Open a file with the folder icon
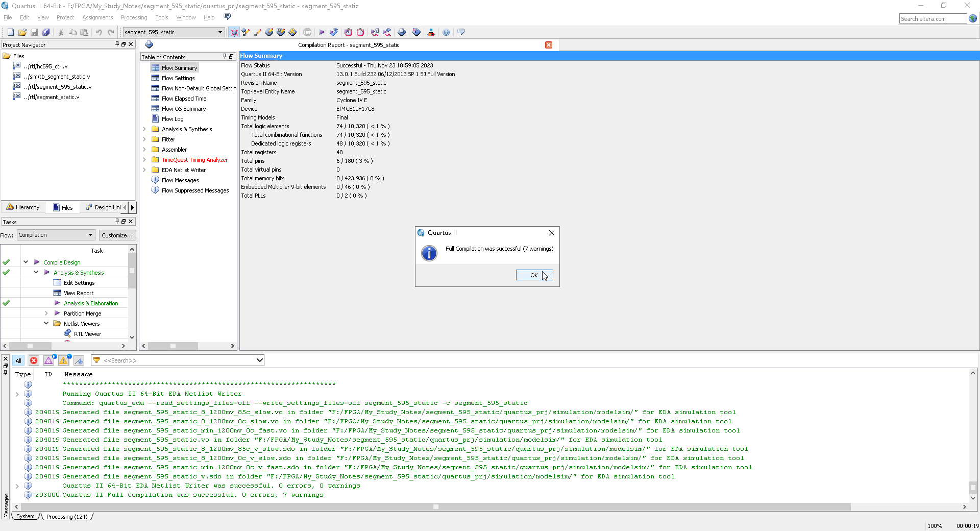The width and height of the screenshot is (980, 531). 22,32
